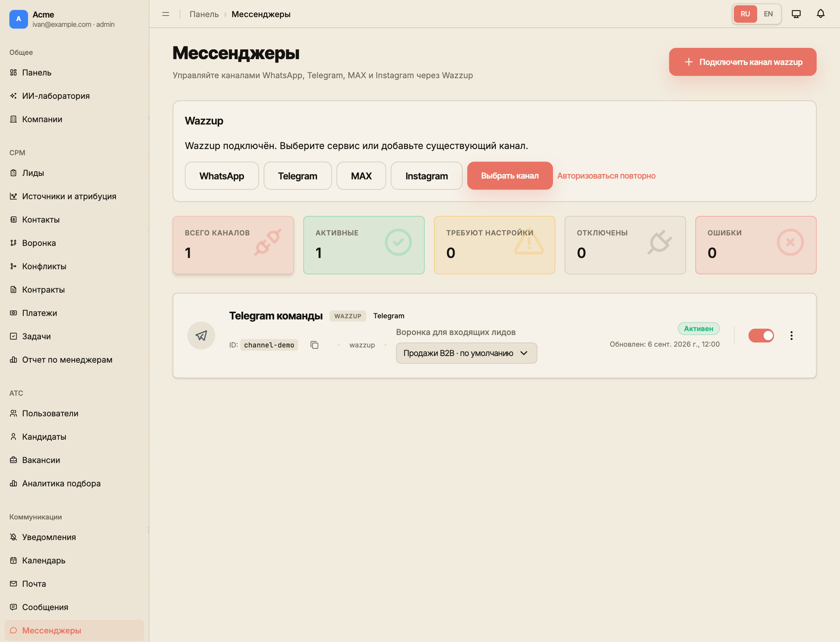
Task: Switch interface language to RU
Action: pos(745,14)
